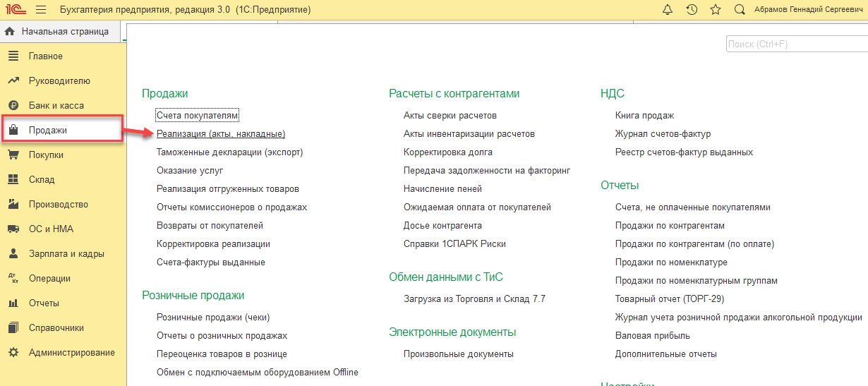Open Журнал счетов-фактур

663,133
